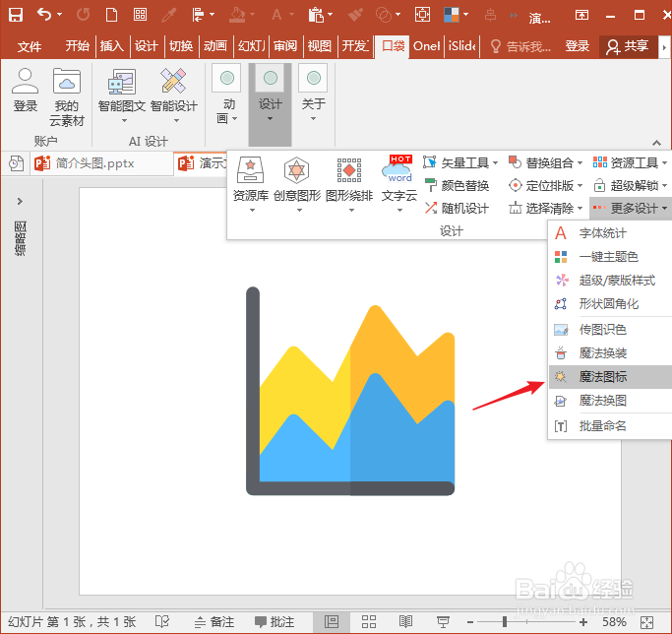Screen dimensions: 672x634
Task: Open 矢量工具 vector tools dropdown
Action: coord(460,162)
